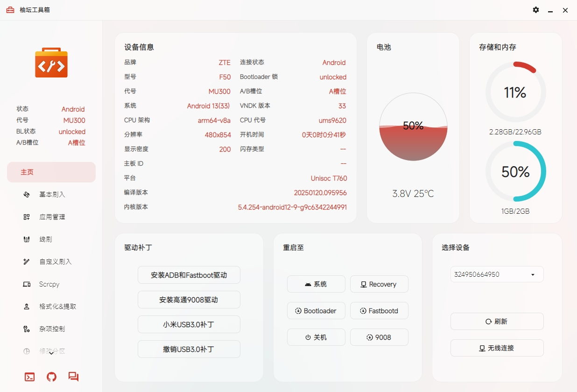577x392 pixels.
Task: Click 无线连接 wireless connect button
Action: tap(497, 348)
